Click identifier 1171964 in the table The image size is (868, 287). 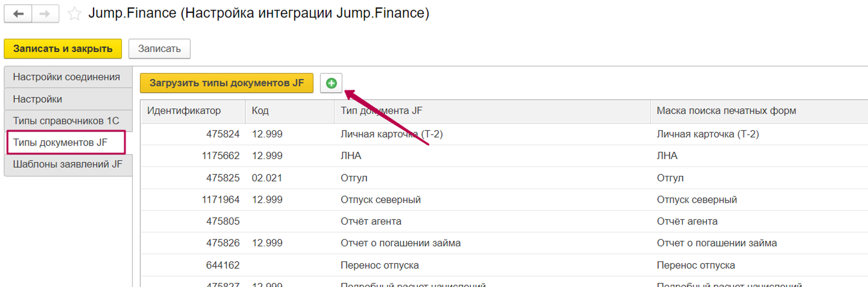[x=220, y=200]
